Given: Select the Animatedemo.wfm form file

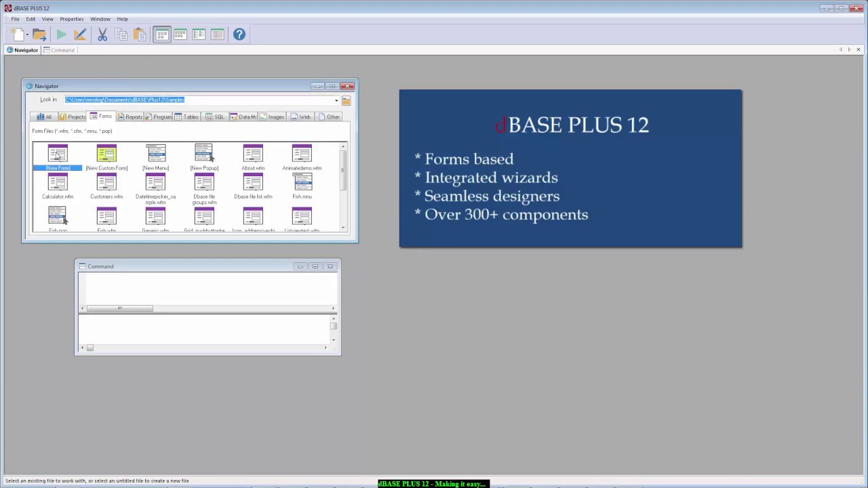Looking at the screenshot, I should tap(302, 158).
